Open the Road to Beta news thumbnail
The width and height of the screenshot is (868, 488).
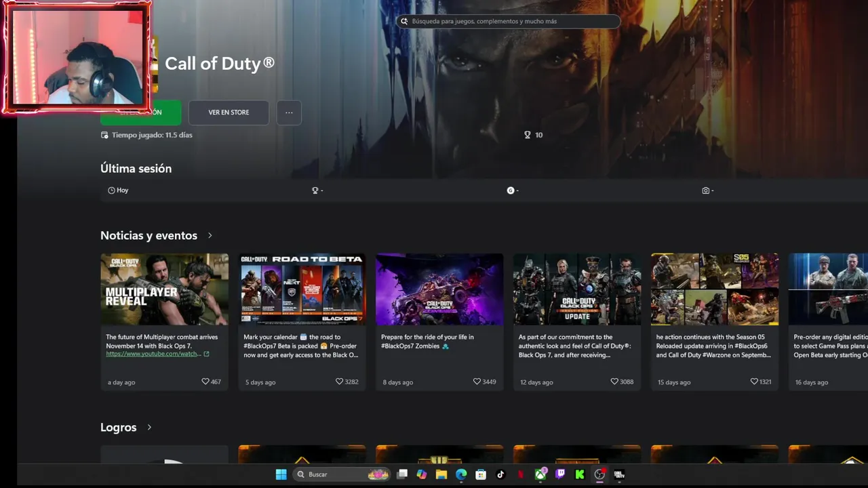pos(302,289)
